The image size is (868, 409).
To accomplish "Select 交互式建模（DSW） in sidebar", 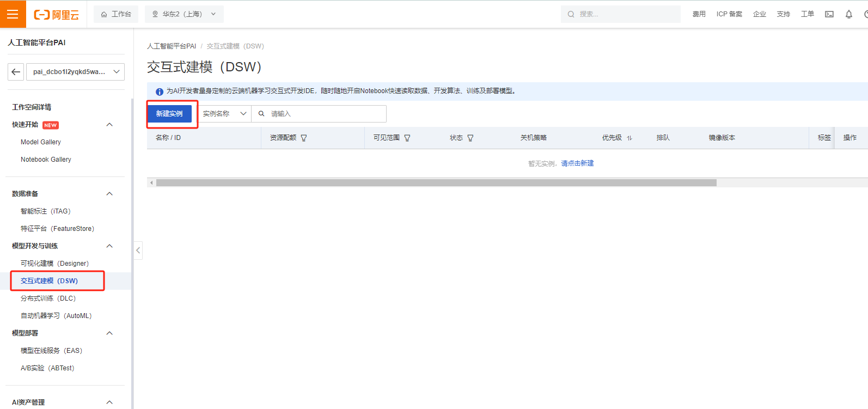I will (x=50, y=281).
